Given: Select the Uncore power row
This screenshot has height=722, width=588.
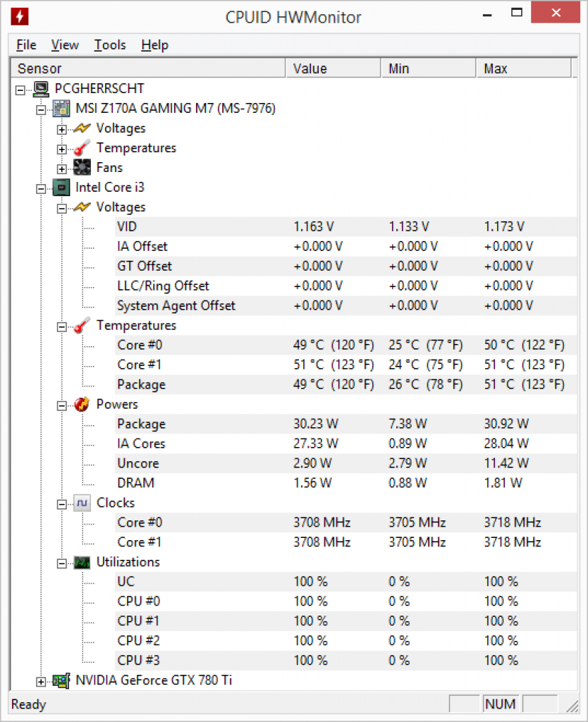Looking at the screenshot, I should pyautogui.click(x=346, y=464).
